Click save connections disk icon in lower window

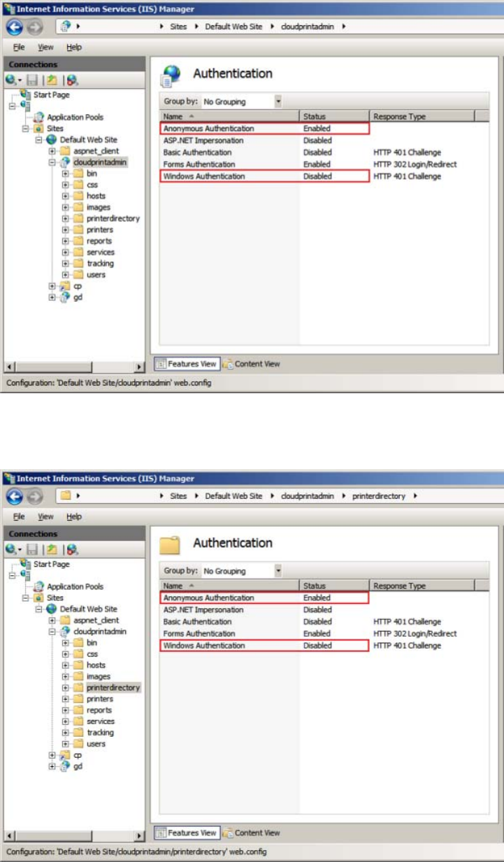[x=32, y=550]
